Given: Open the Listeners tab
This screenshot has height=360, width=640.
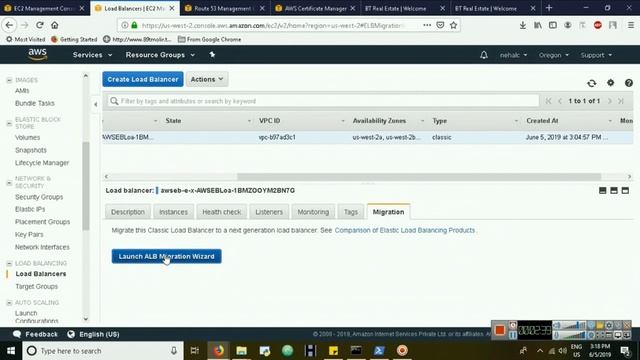Looking at the screenshot, I should pos(269,212).
